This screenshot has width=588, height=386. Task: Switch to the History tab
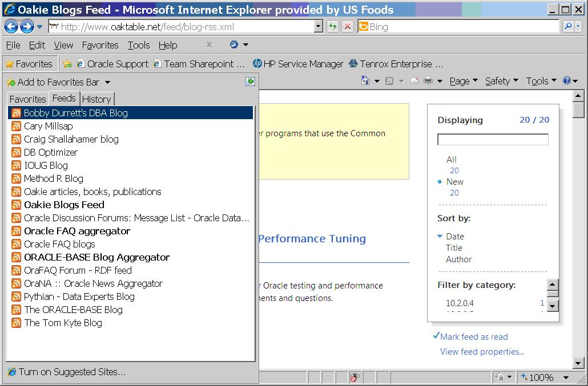coord(96,99)
